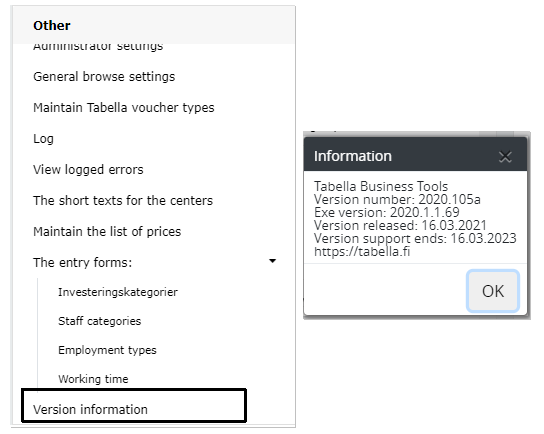Open Employment types entry form
The image size is (544, 434).
click(107, 350)
